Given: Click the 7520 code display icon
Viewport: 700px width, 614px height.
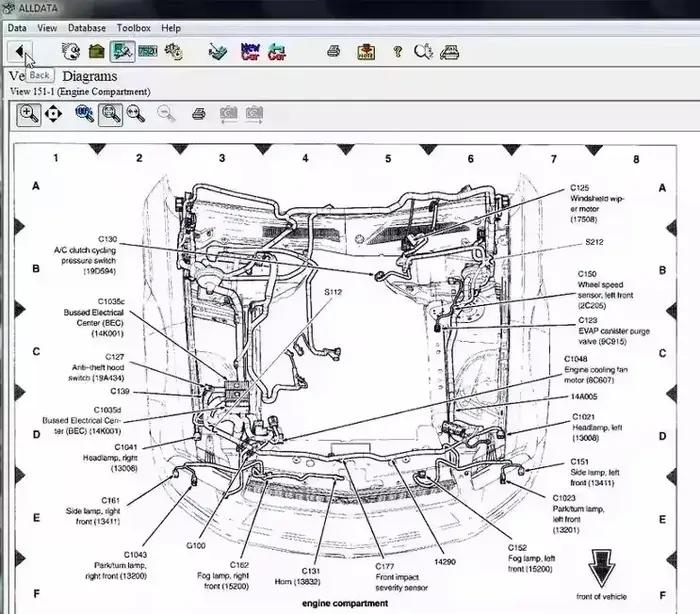Looking at the screenshot, I should 148,52.
